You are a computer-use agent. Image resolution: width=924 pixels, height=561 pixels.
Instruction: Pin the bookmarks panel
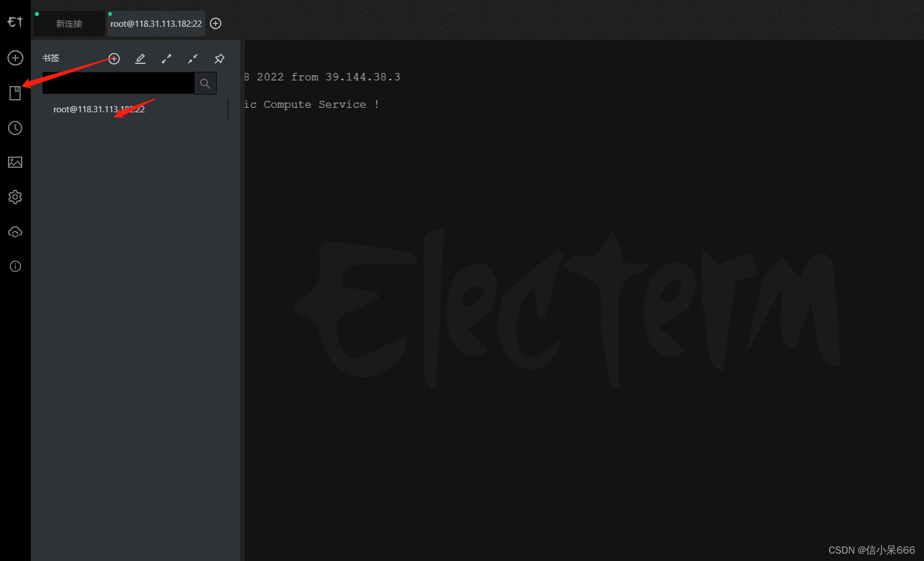[220, 59]
